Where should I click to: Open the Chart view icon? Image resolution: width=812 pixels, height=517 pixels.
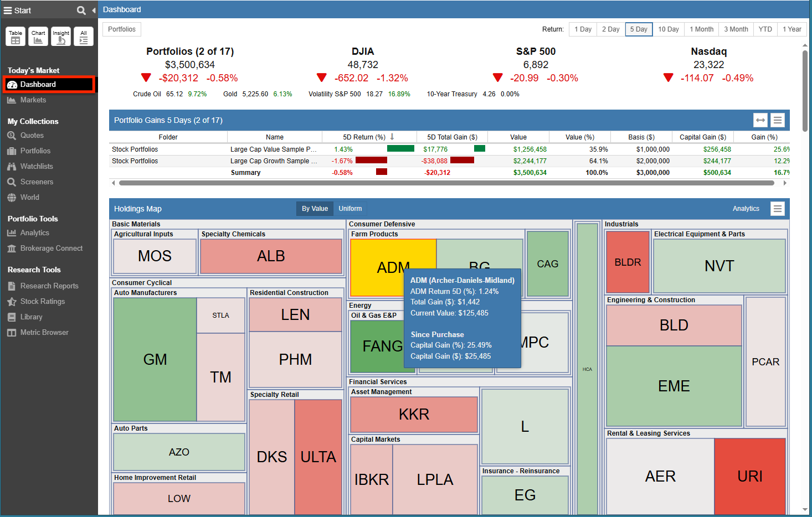(x=38, y=37)
